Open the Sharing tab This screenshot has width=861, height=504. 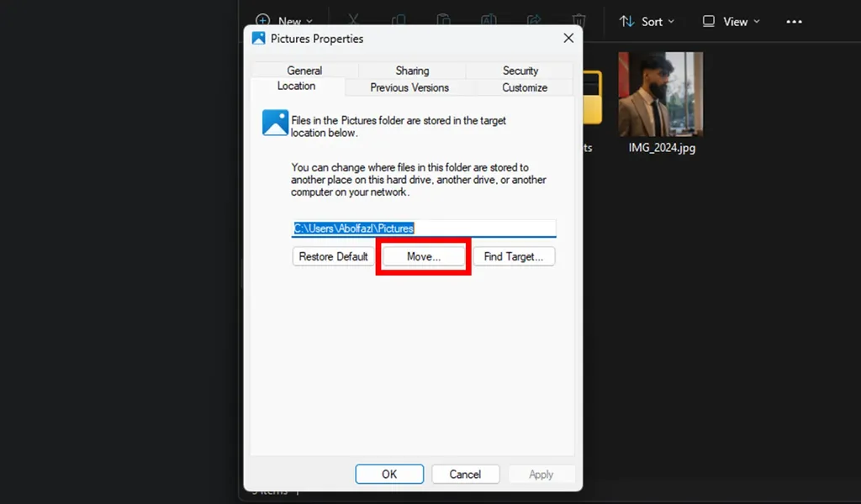tap(412, 71)
